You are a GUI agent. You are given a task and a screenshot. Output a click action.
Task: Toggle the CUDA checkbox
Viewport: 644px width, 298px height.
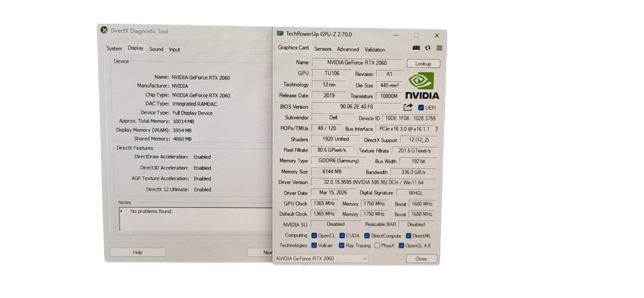click(342, 235)
